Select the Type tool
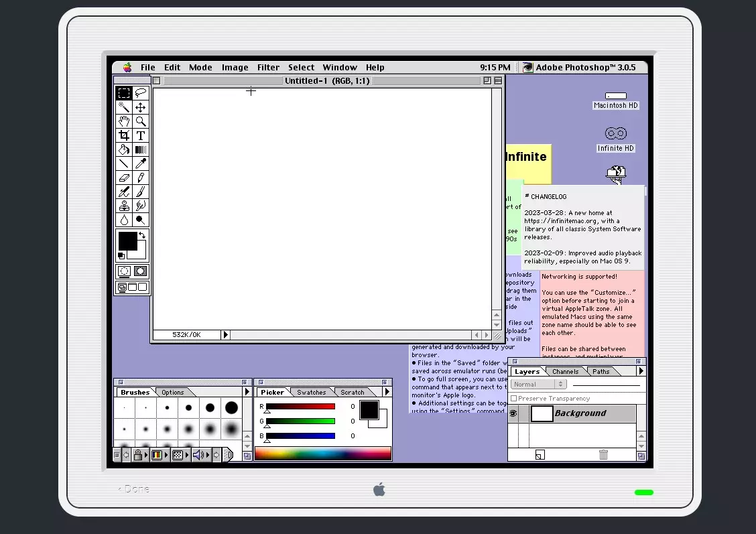756x534 pixels. [x=140, y=135]
